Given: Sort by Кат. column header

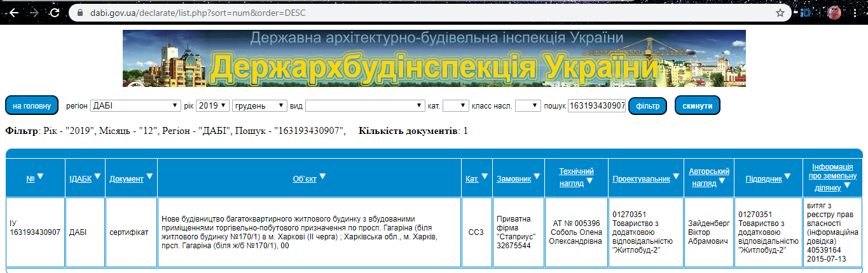Looking at the screenshot, I should click(472, 179).
